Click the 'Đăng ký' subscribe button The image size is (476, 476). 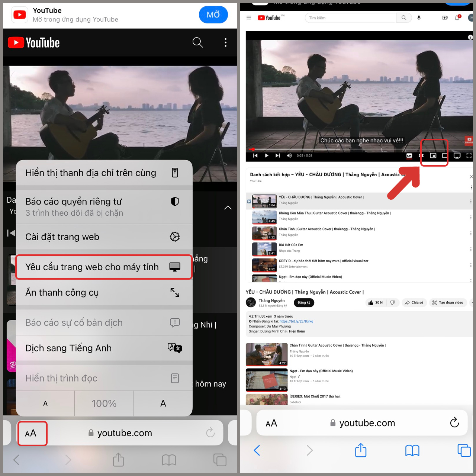point(304,303)
